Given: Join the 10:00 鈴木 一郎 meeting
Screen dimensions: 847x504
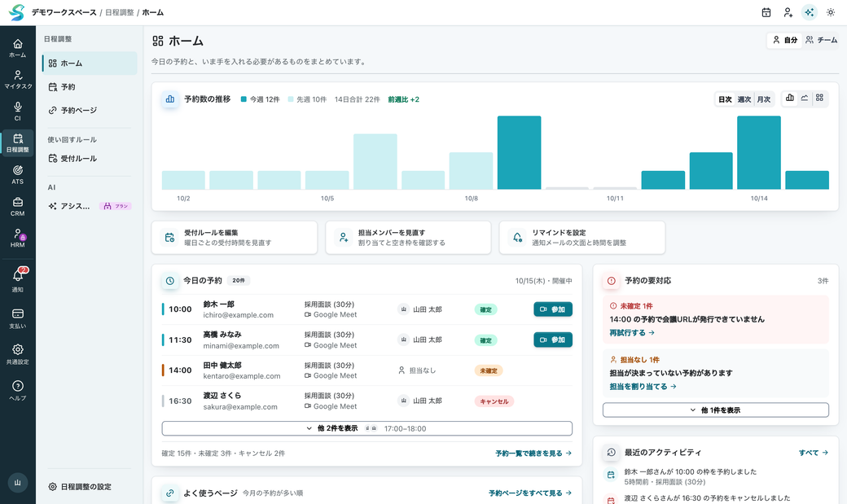Looking at the screenshot, I should pos(553,309).
